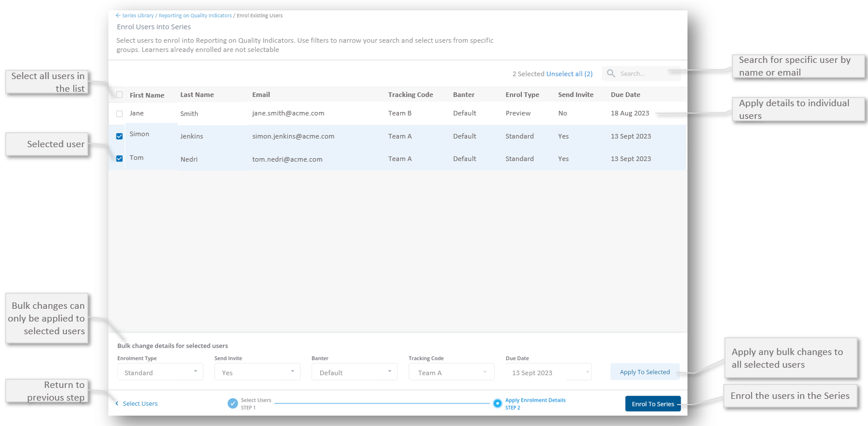
Task: Click the Step 2 progress circle icon
Action: [497, 403]
